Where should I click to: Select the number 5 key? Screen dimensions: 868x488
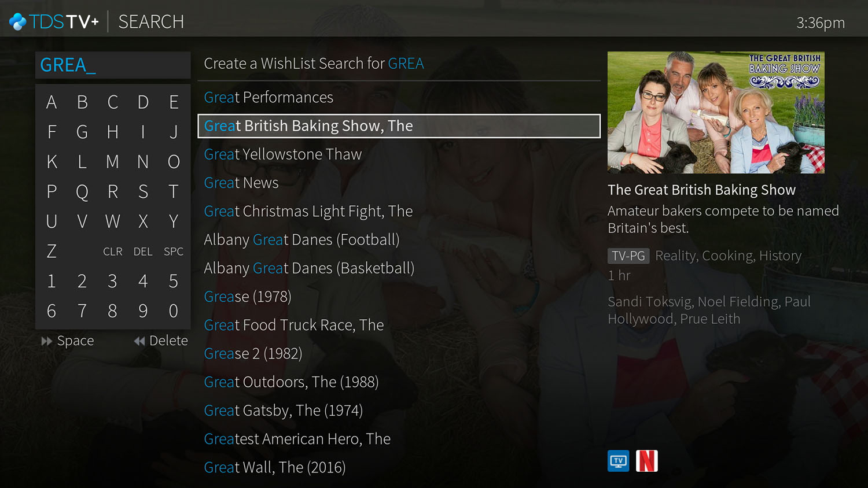pos(174,282)
